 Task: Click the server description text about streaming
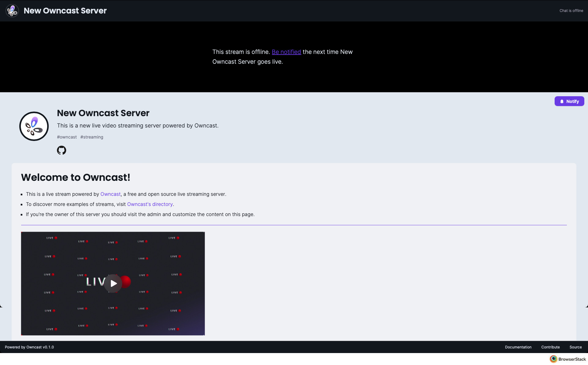(138, 126)
